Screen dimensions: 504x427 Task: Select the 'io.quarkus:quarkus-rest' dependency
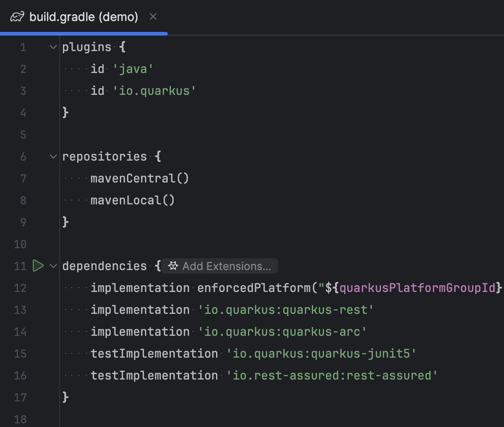pos(287,310)
